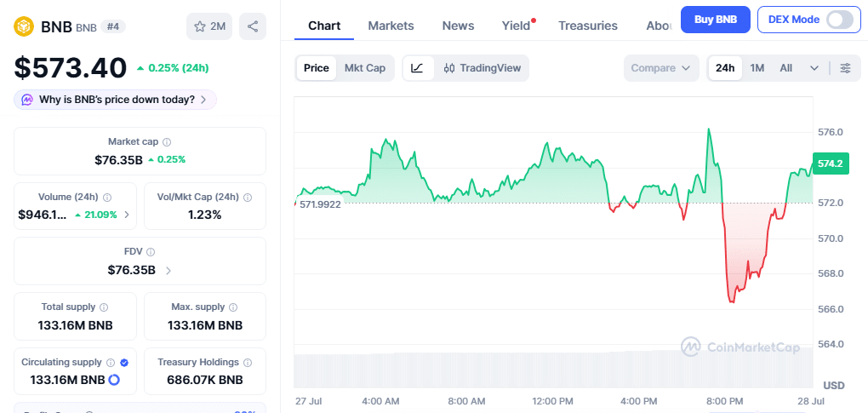The width and height of the screenshot is (868, 413).
Task: Open 'Why is BNB's price down today?'
Action: tap(115, 100)
